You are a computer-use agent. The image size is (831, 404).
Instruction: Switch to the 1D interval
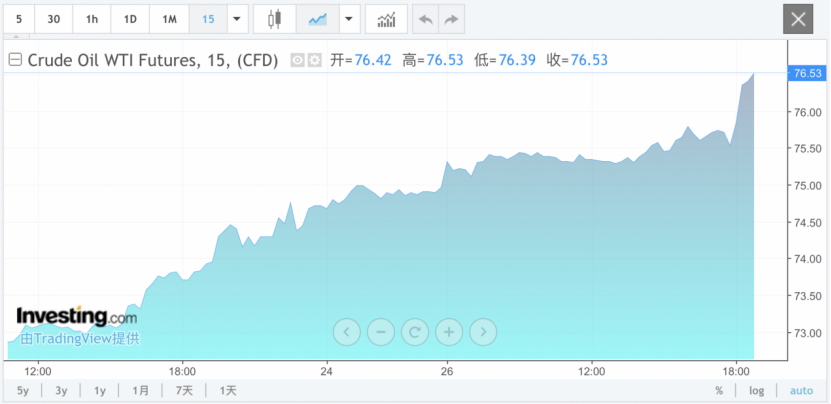click(x=130, y=19)
